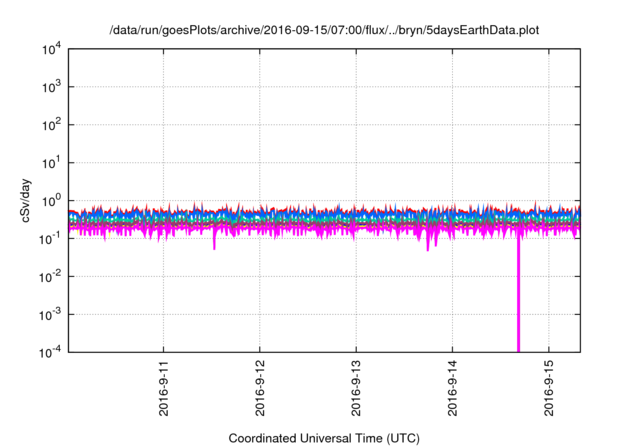The height and width of the screenshot is (448, 640).
Task: Click the 2016-9-12 date label
Action: click(x=260, y=388)
